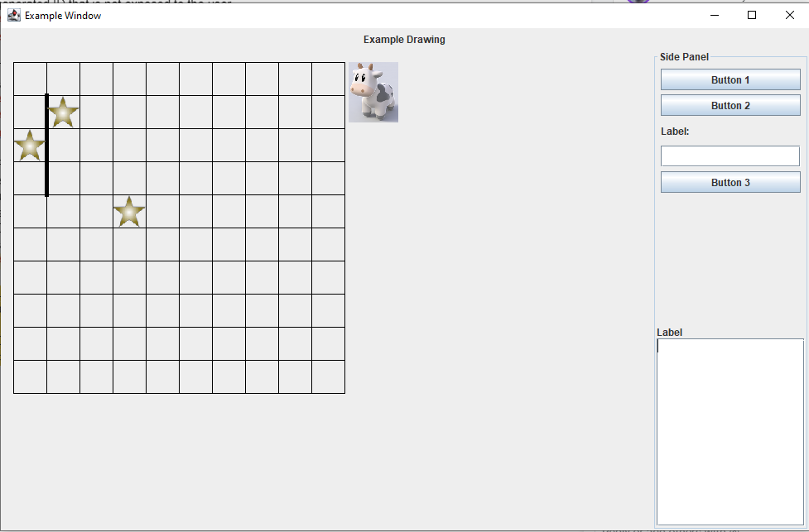Select the top-left grid cell
The width and height of the screenshot is (809, 532).
(30, 79)
